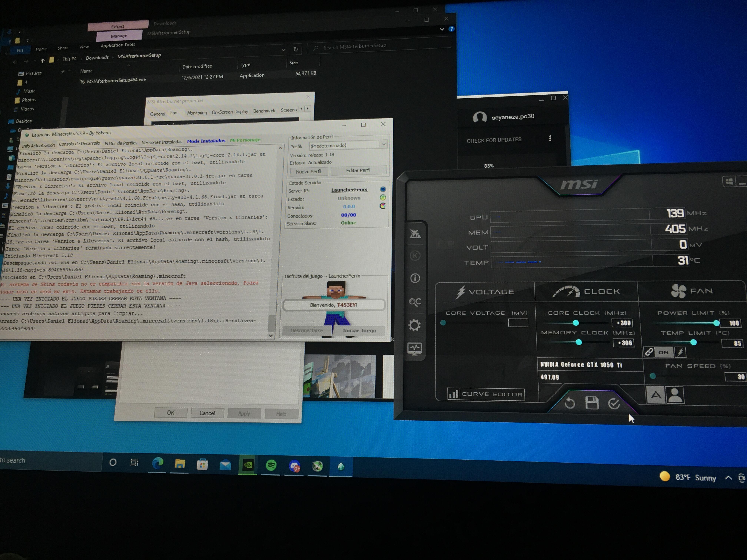This screenshot has height=560, width=747.
Task: Switch to Consola de Desarrollo tab
Action: point(79,144)
